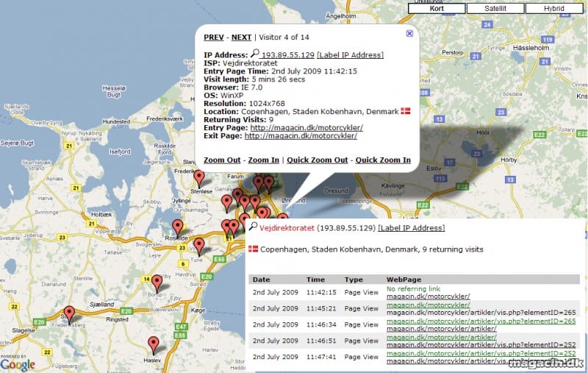The width and height of the screenshot is (588, 373).
Task: Select the red map marker at Borup
Action: (157, 283)
